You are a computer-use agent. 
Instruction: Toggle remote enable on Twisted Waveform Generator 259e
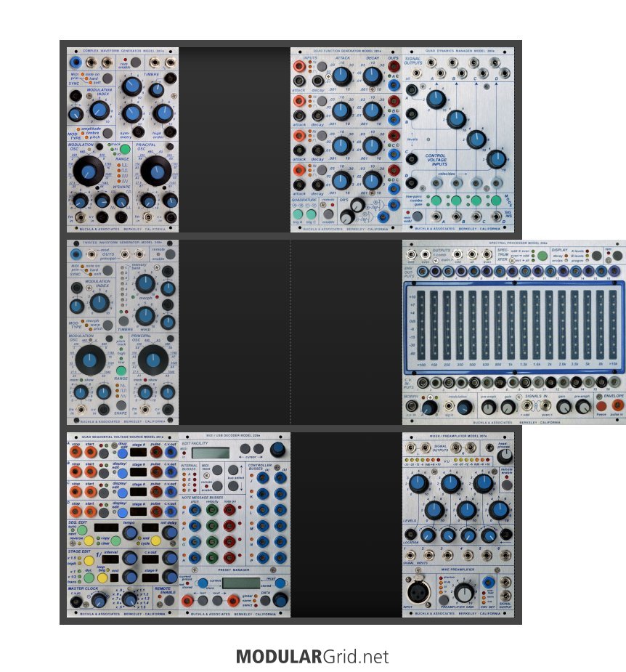tap(170, 254)
